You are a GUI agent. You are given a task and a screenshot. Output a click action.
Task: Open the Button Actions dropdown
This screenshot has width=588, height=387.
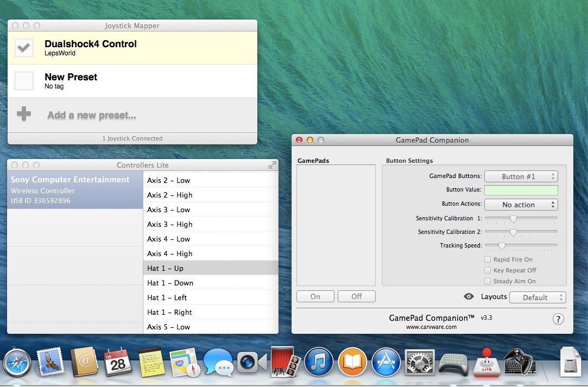point(521,205)
